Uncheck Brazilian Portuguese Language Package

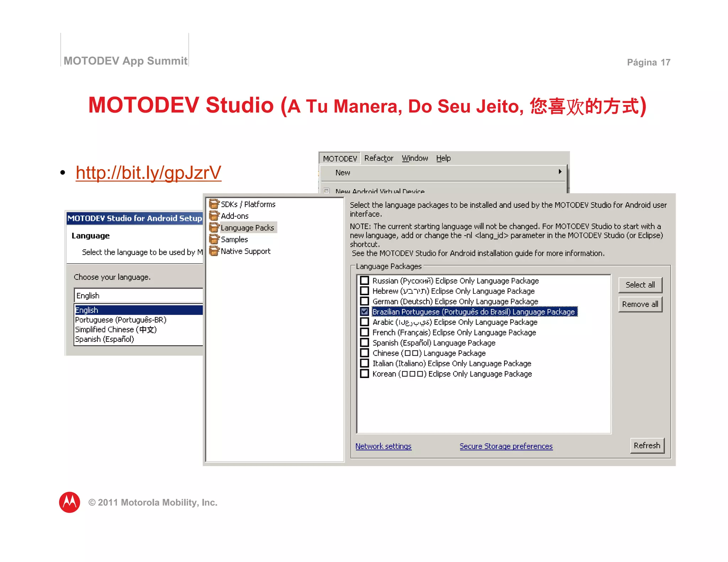click(364, 311)
